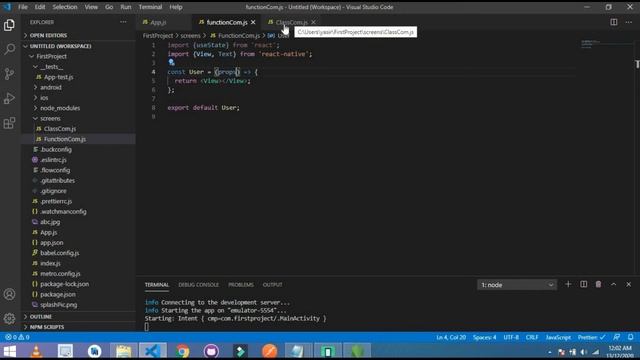The width and height of the screenshot is (640, 360).
Task: Collapse the Untitled (Workspace) section
Action: (60, 46)
